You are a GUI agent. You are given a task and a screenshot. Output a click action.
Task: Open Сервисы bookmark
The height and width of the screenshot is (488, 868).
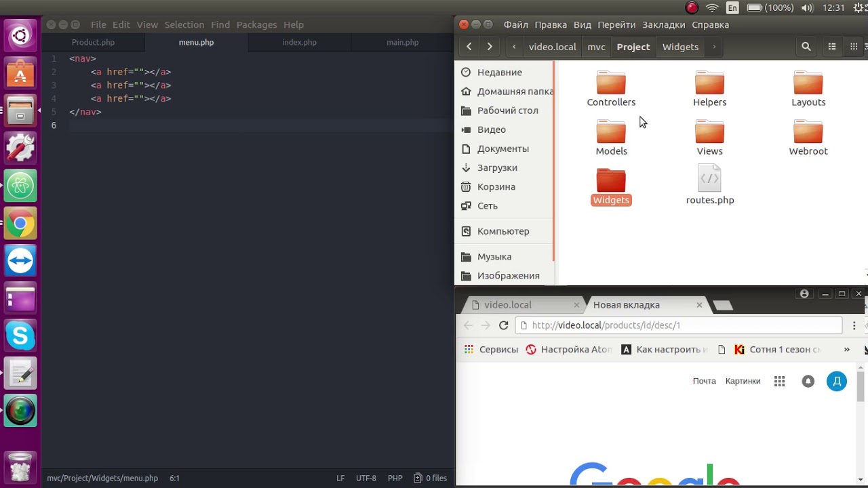(491, 350)
